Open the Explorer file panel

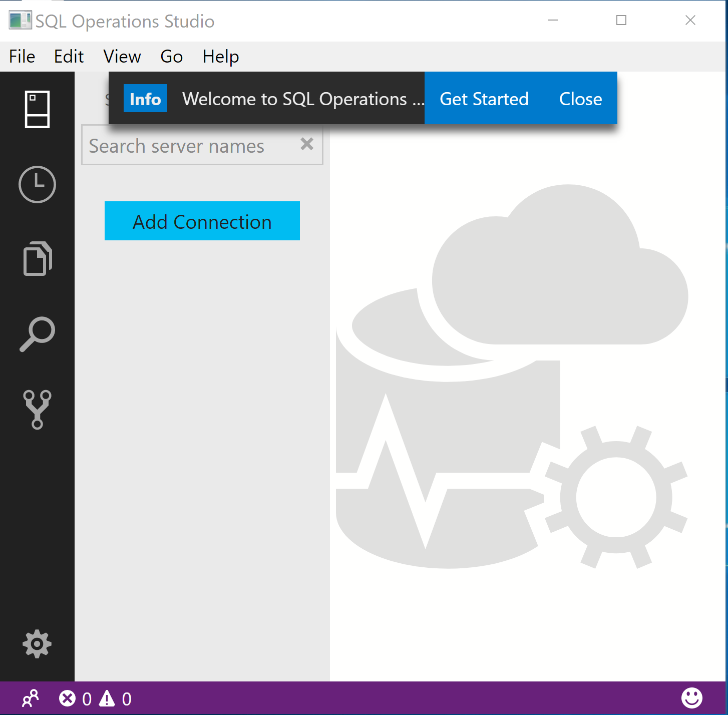pos(37,258)
